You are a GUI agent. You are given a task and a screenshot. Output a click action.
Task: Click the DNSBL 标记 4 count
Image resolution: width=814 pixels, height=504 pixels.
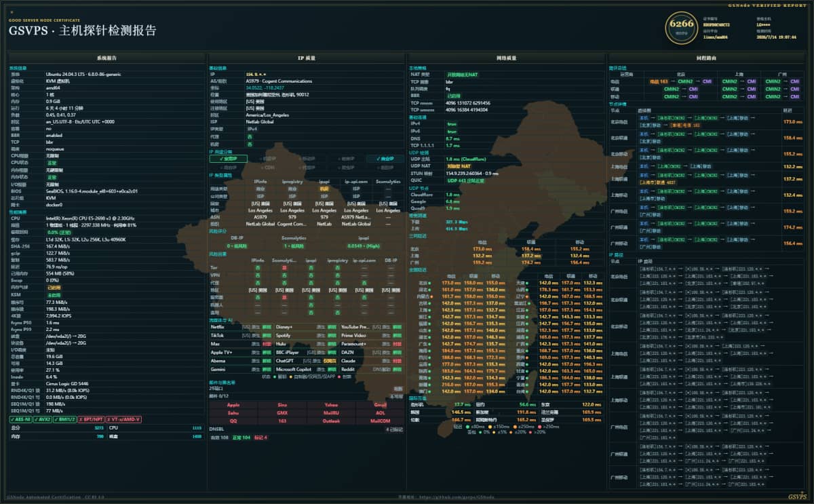[x=260, y=438]
